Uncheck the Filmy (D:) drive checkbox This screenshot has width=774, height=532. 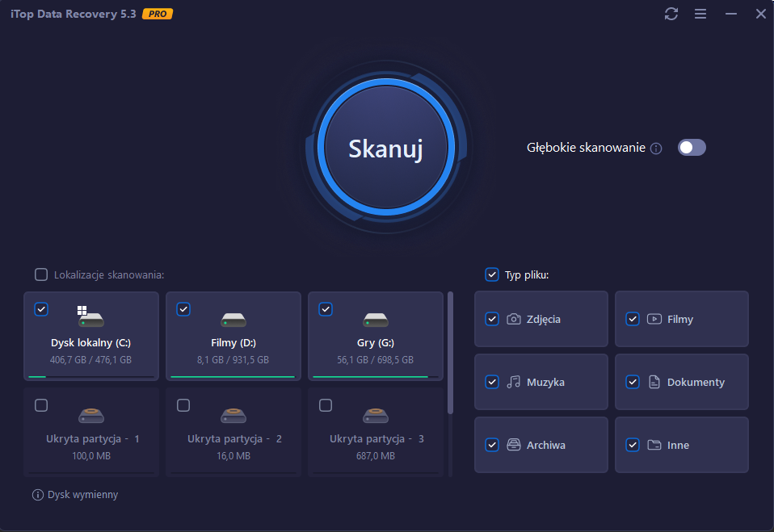tap(183, 309)
